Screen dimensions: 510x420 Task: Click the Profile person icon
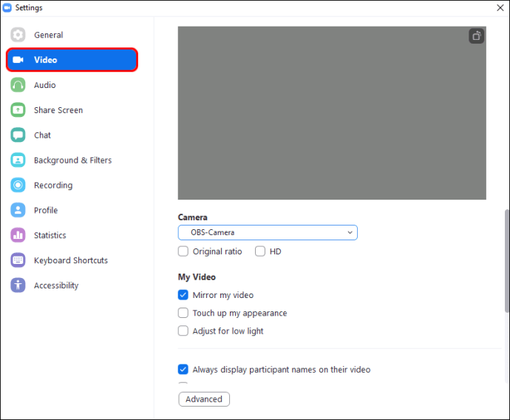[18, 210]
